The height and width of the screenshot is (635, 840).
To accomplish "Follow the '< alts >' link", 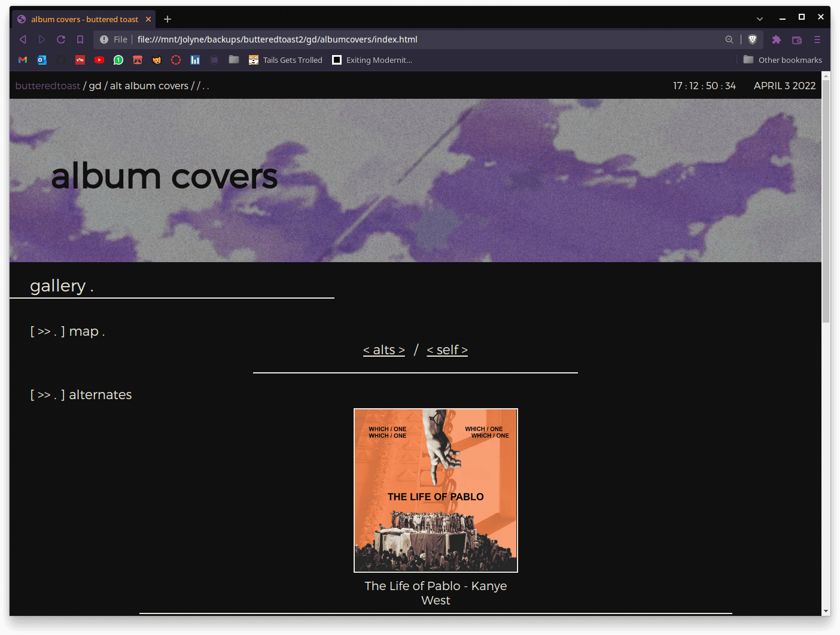I will point(384,350).
